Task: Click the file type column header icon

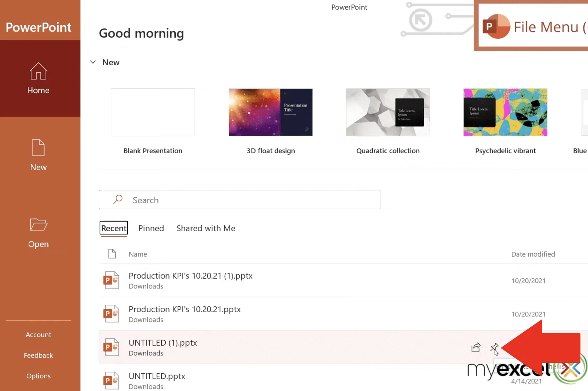Action: 112,254
